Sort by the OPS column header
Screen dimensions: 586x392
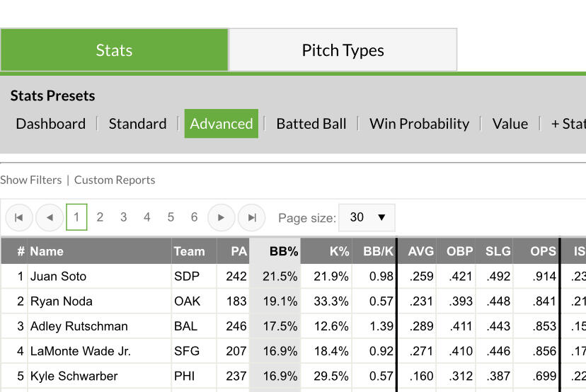pos(543,251)
